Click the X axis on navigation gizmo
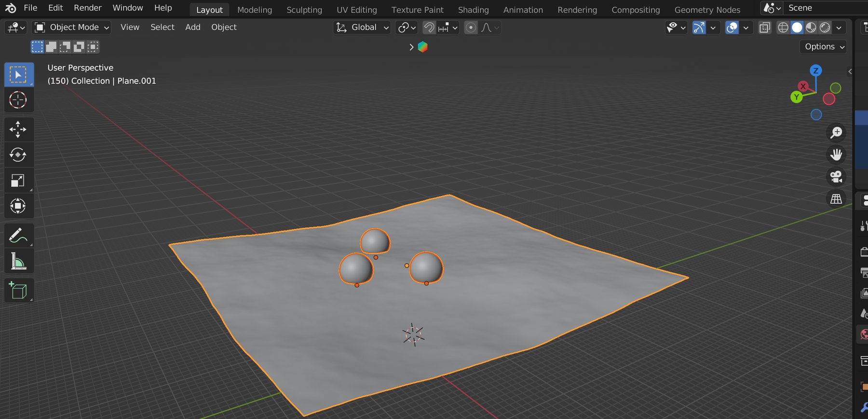868x419 pixels. pyautogui.click(x=803, y=86)
